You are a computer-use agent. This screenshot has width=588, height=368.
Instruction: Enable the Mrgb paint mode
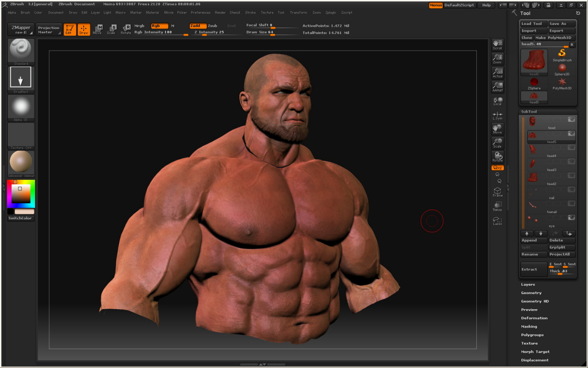tap(139, 26)
